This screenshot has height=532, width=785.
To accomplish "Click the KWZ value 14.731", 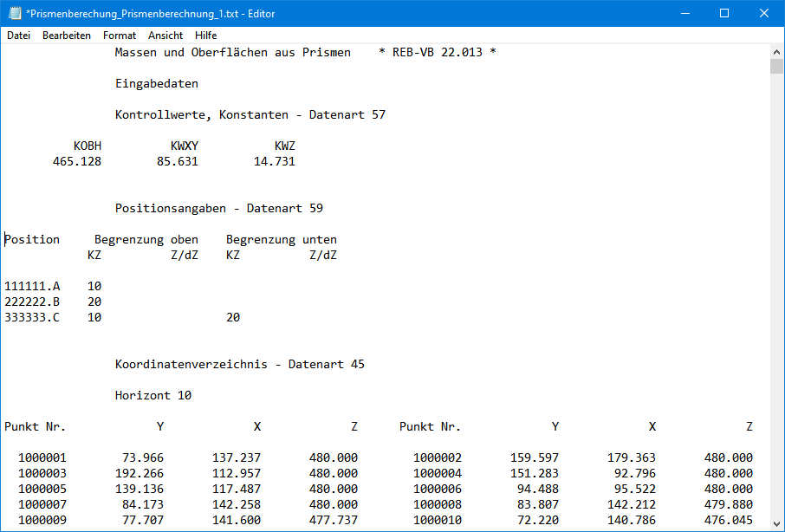I will pos(274,162).
